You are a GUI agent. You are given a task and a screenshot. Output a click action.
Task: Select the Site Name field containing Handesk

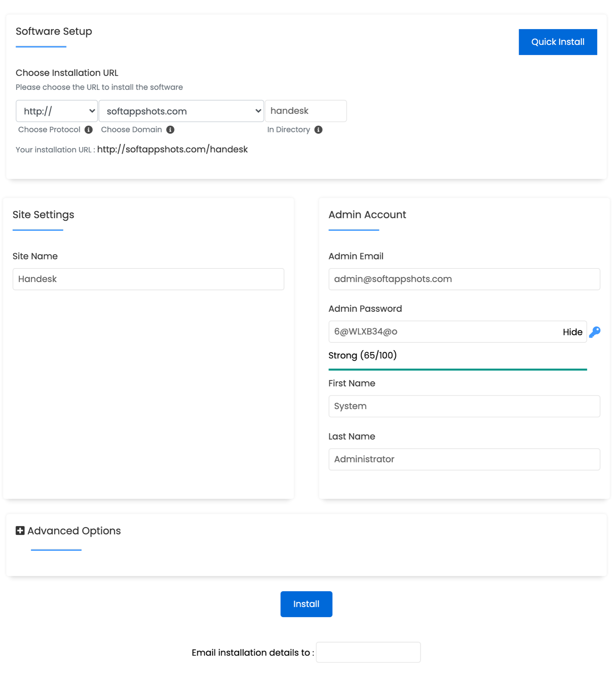pyautogui.click(x=148, y=279)
